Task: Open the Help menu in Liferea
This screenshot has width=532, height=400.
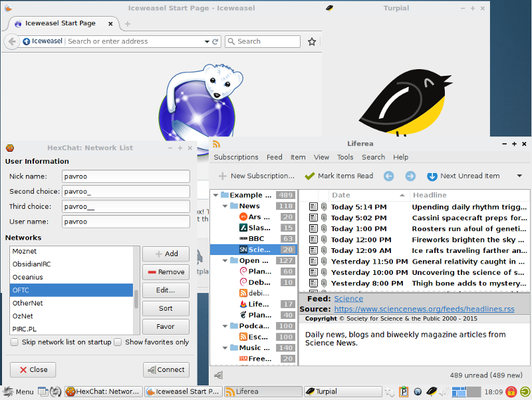Action: (400, 157)
